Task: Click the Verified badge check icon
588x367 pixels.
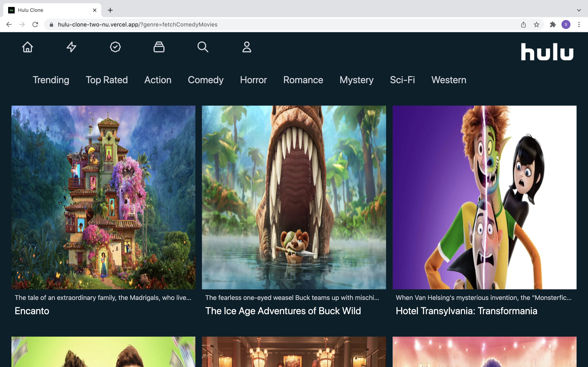Action: pos(115,47)
